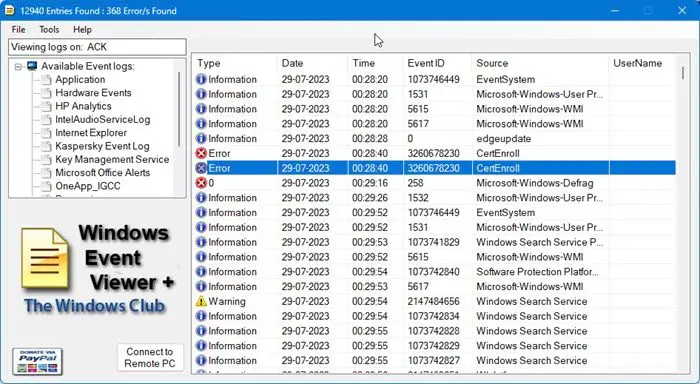Click the red error icon on the Microsoft-Windows-Defrag row
The height and width of the screenshot is (384, 700).
pyautogui.click(x=201, y=183)
